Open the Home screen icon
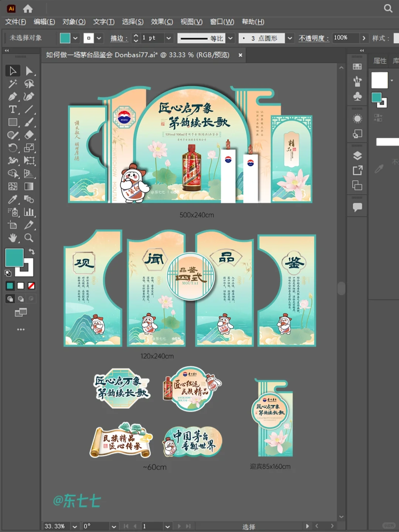The width and height of the screenshot is (399, 532). (x=28, y=8)
